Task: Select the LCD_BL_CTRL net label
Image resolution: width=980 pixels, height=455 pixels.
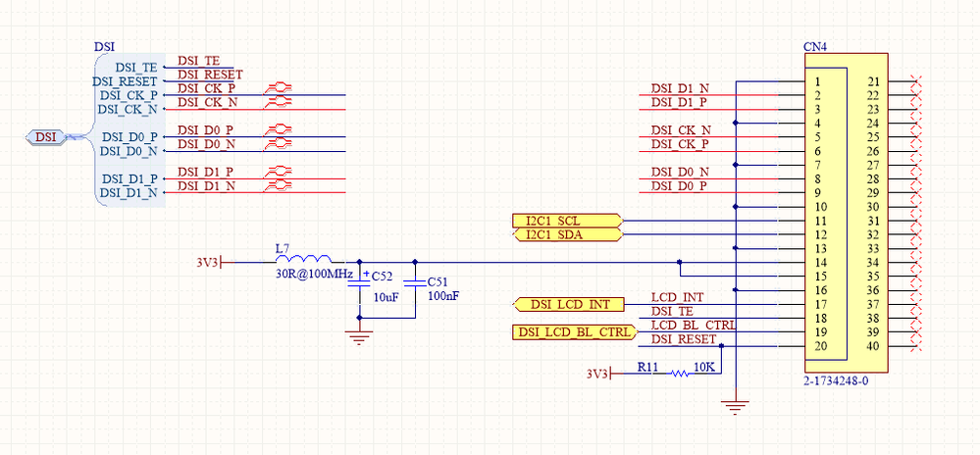Action: tap(694, 325)
